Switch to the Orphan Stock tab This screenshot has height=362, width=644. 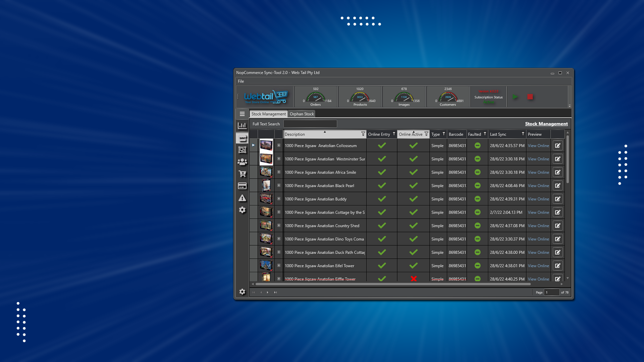(302, 114)
